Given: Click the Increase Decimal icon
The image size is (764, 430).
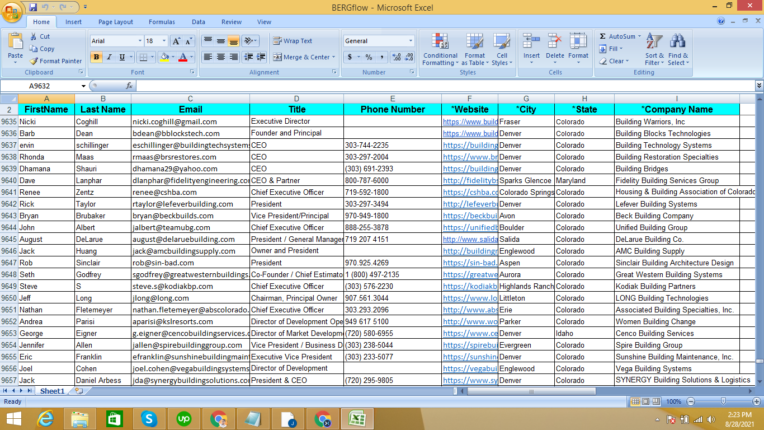Looking at the screenshot, I should [x=397, y=57].
